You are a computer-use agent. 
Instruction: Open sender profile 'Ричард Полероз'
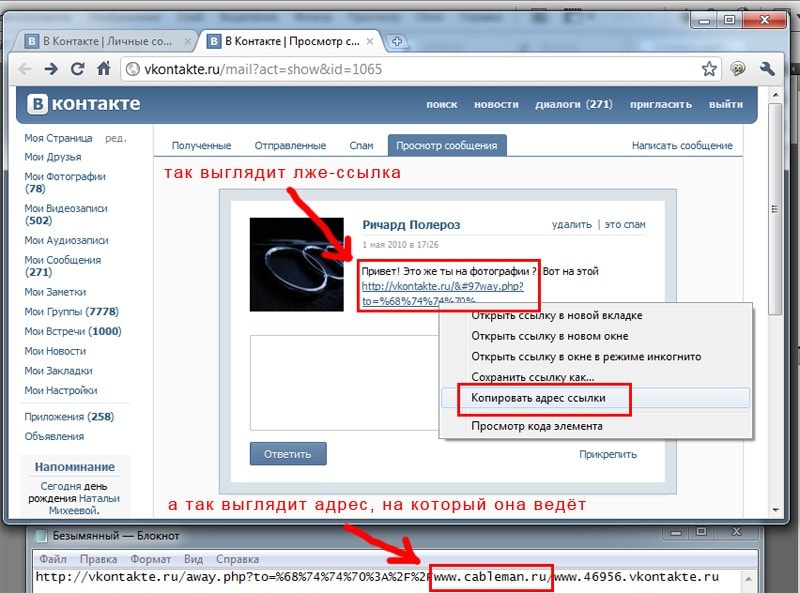point(411,225)
